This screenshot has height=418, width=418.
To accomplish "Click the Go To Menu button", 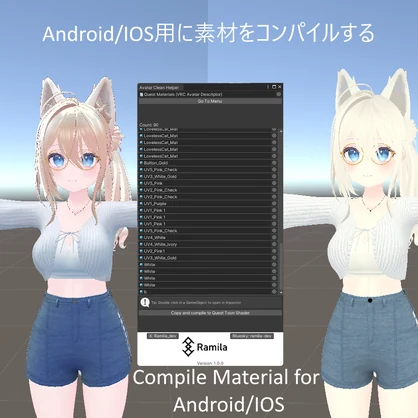I will 210,101.
